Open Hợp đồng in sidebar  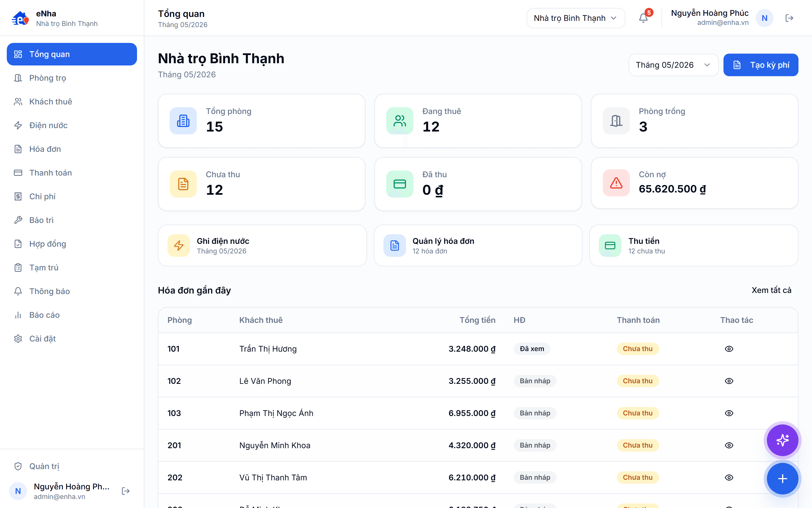click(x=72, y=244)
